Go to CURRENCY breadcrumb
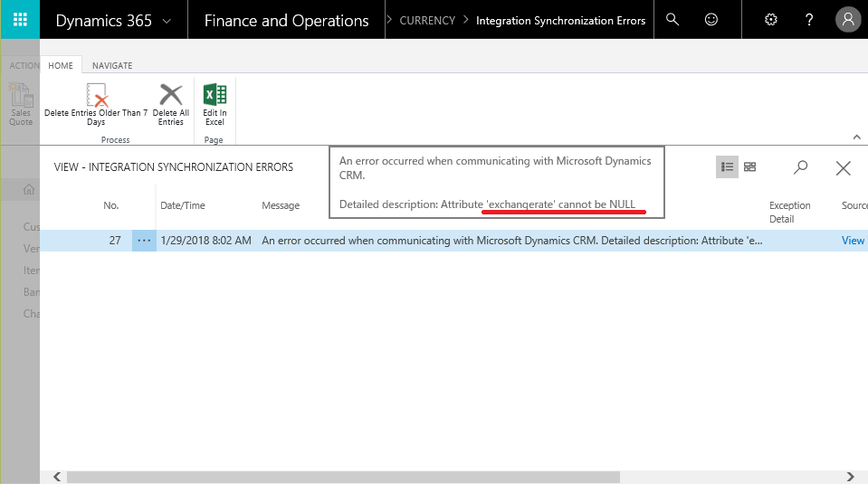Image resolution: width=868 pixels, height=484 pixels. 427,21
